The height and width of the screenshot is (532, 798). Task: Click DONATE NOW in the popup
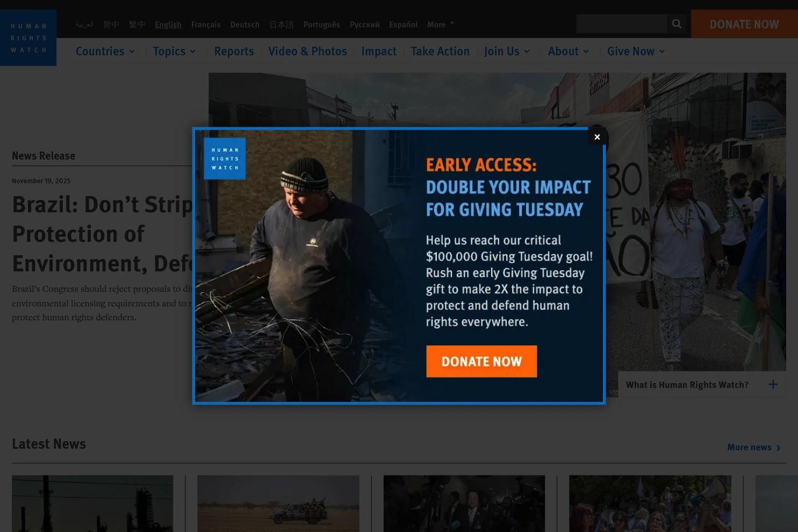click(481, 361)
